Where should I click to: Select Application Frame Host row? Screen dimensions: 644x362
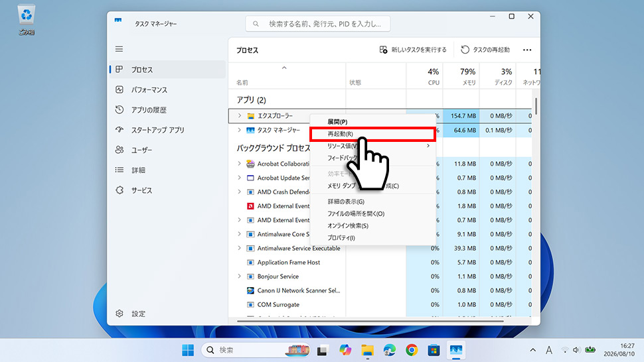(x=380, y=263)
